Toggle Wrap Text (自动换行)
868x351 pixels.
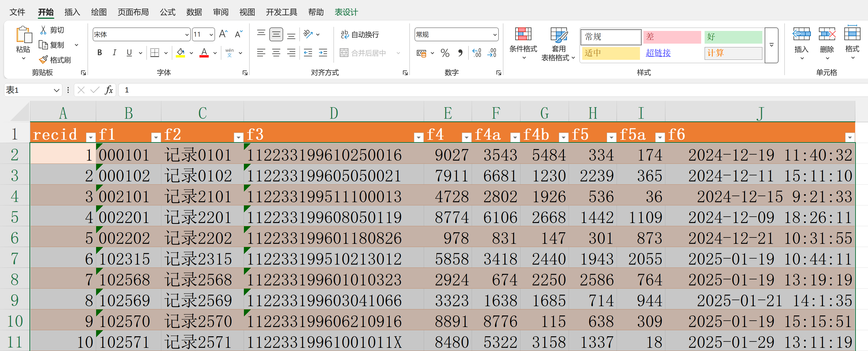tap(360, 34)
